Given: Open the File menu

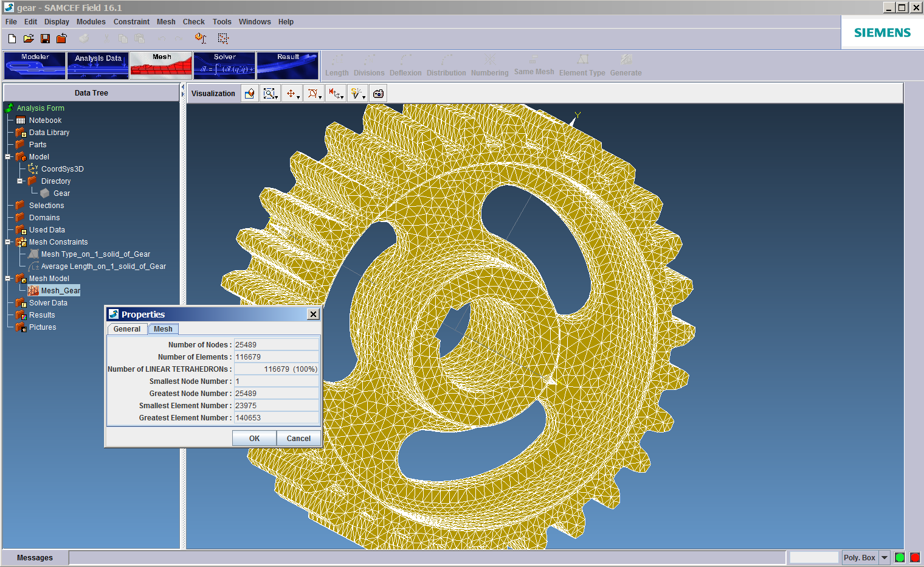Looking at the screenshot, I should [11, 22].
